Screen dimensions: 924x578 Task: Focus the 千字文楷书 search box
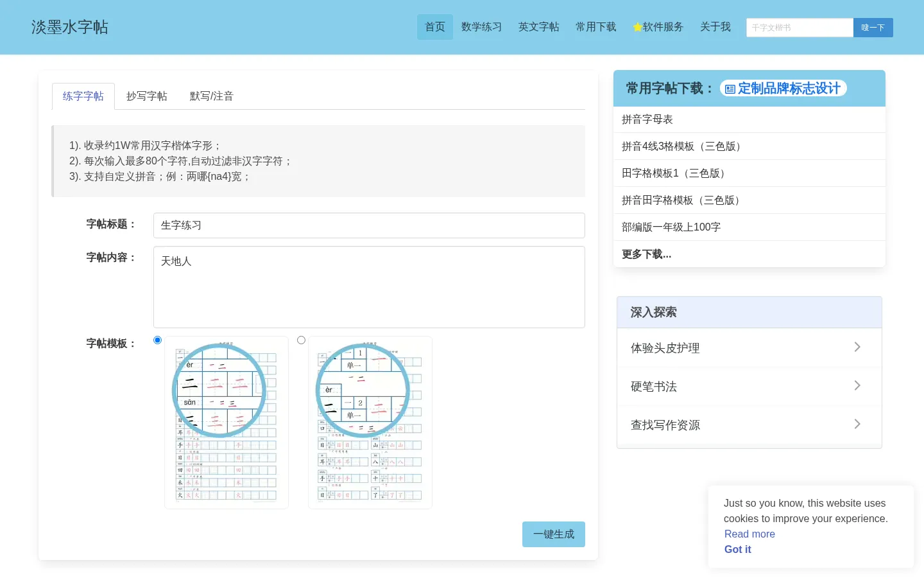pyautogui.click(x=800, y=28)
